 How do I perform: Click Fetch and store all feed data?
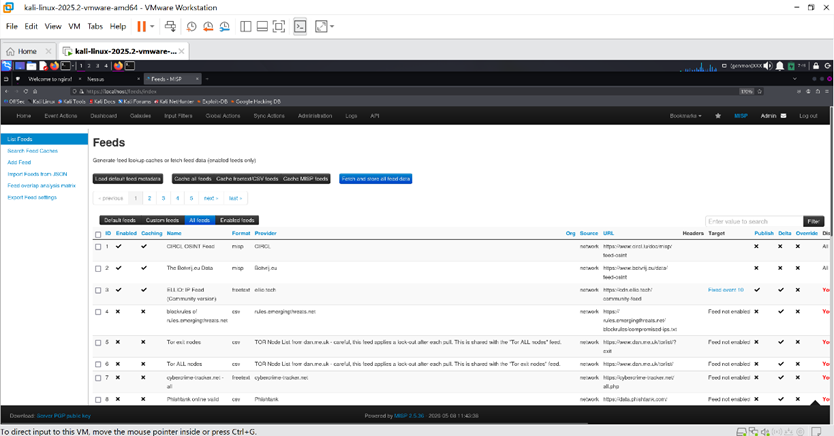tap(376, 179)
